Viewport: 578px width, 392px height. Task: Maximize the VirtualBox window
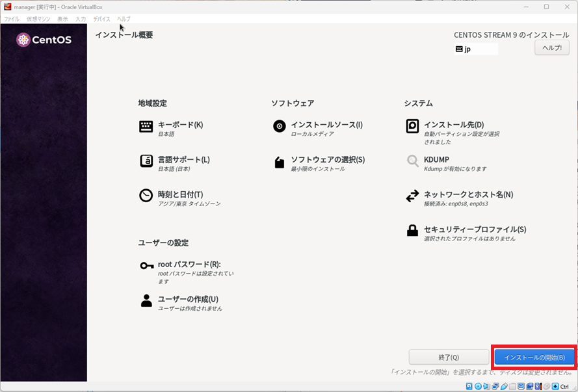point(546,7)
